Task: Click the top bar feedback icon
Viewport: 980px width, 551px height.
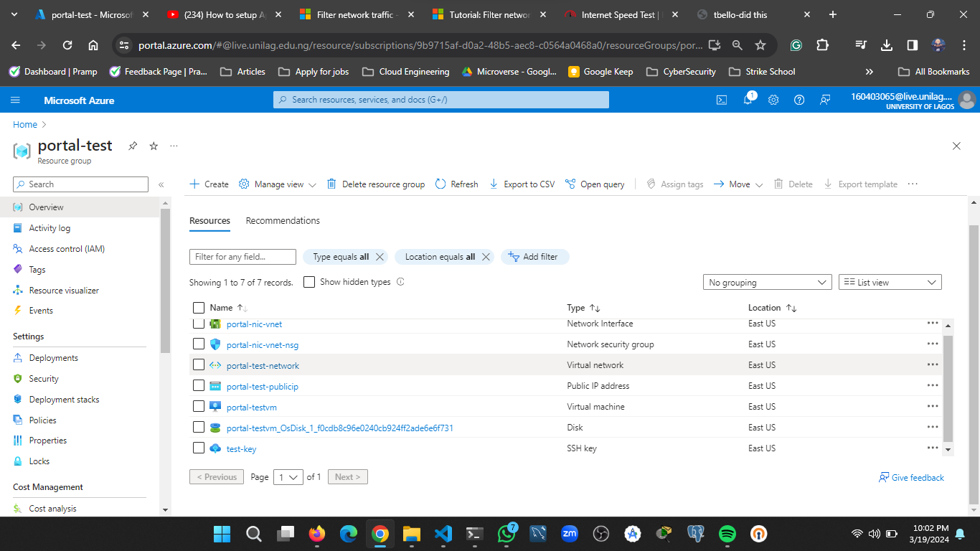Action: pos(825,100)
